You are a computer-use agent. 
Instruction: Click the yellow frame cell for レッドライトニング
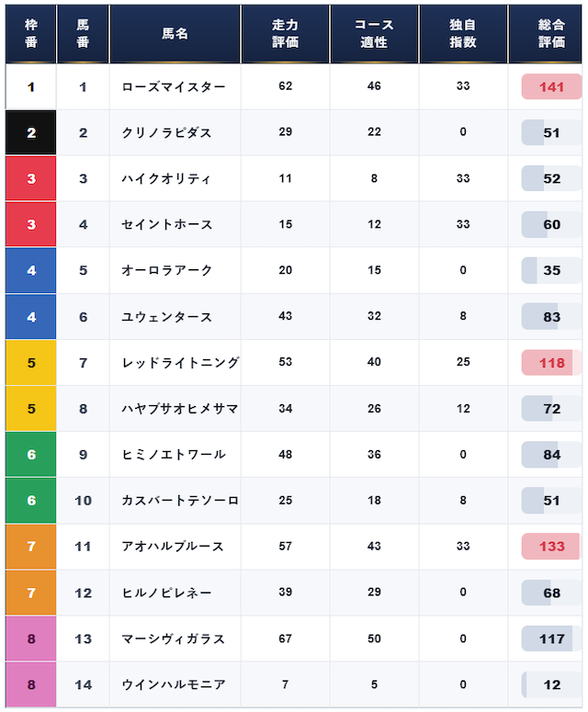[x=31, y=363]
